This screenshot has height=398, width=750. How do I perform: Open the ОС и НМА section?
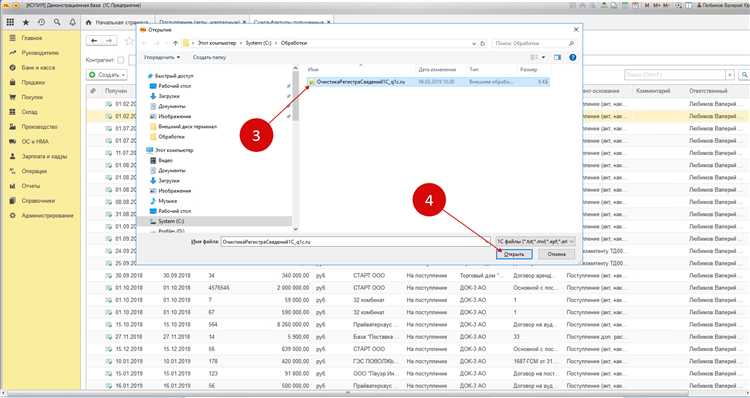(x=35, y=142)
